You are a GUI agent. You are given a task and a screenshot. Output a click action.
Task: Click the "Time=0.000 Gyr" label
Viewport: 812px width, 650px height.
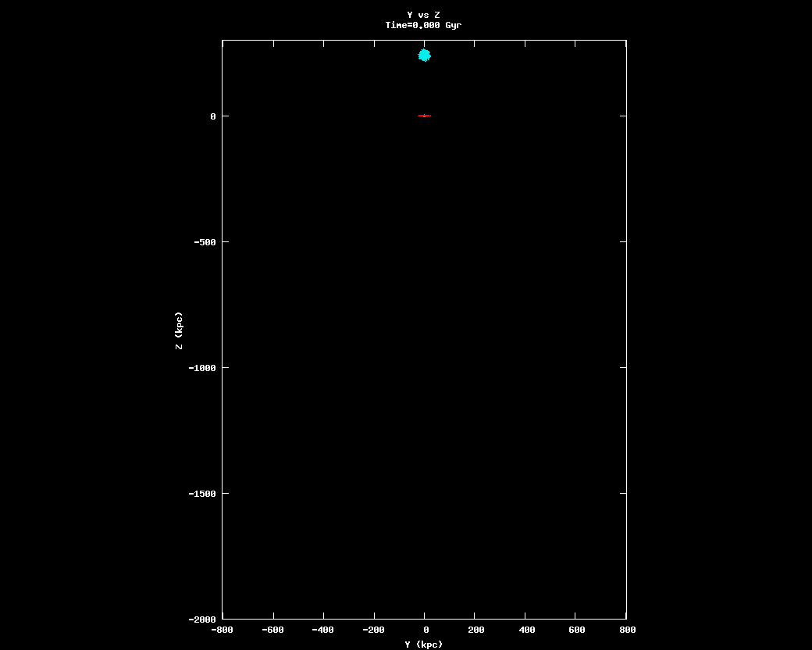point(423,25)
